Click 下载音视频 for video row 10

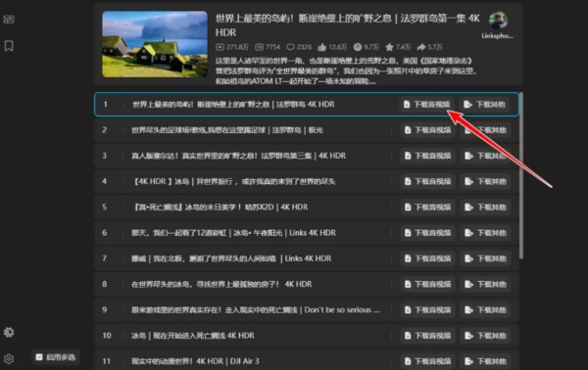(x=427, y=336)
